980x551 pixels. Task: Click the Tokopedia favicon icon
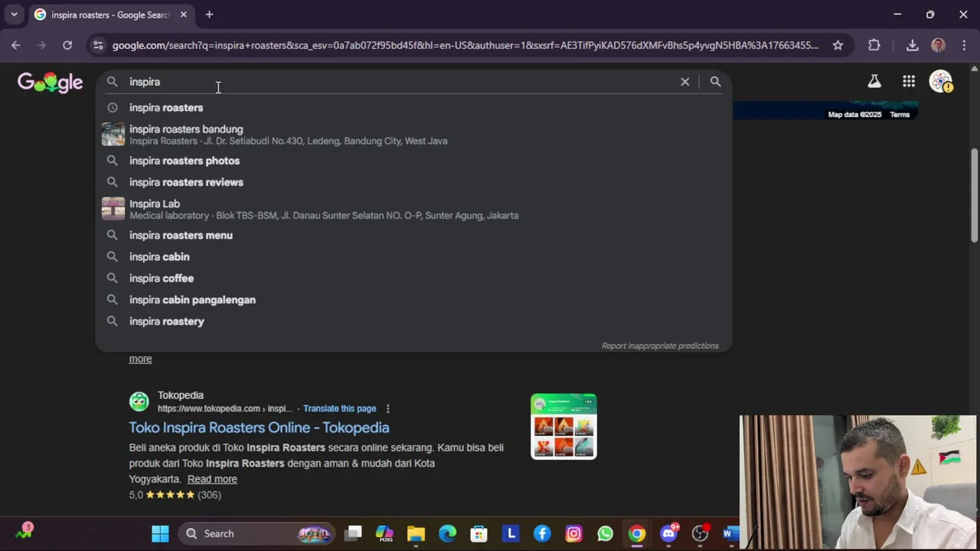coord(139,402)
